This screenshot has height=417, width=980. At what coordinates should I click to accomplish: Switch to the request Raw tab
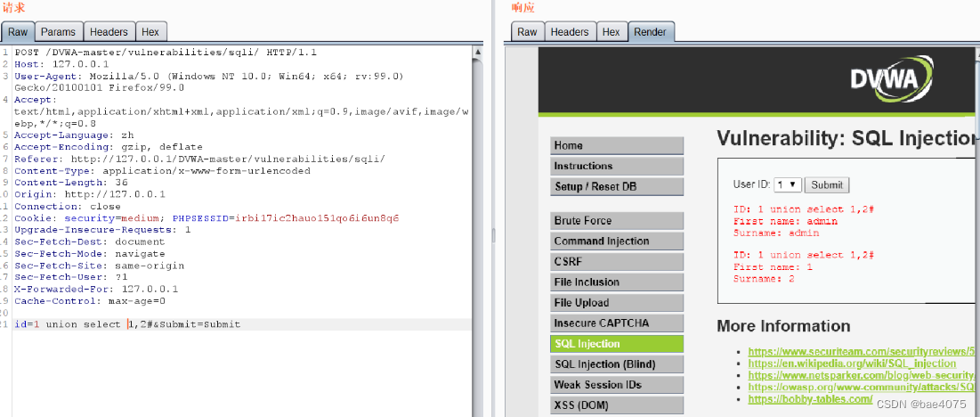pyautogui.click(x=18, y=32)
